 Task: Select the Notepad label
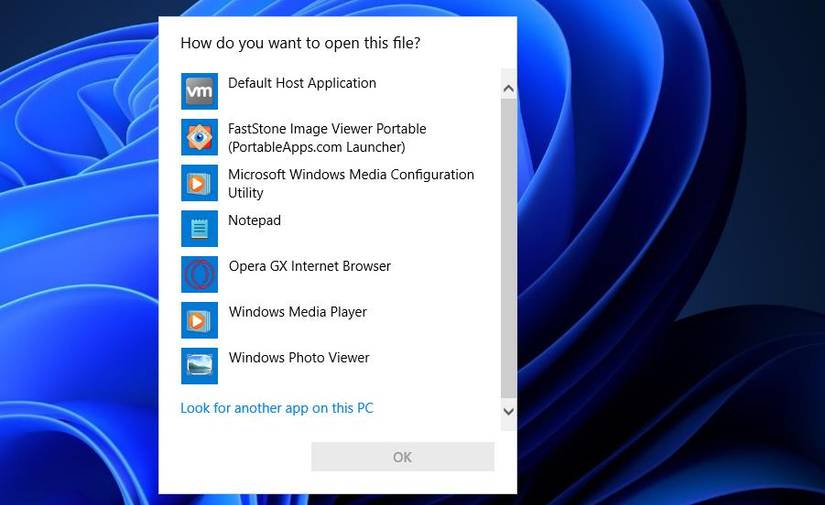tap(254, 220)
